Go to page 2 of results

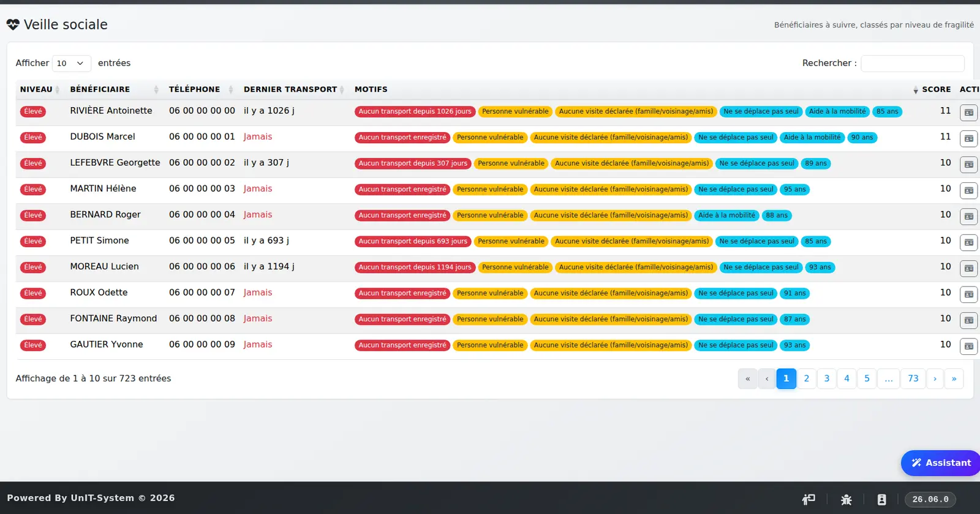[x=807, y=379]
